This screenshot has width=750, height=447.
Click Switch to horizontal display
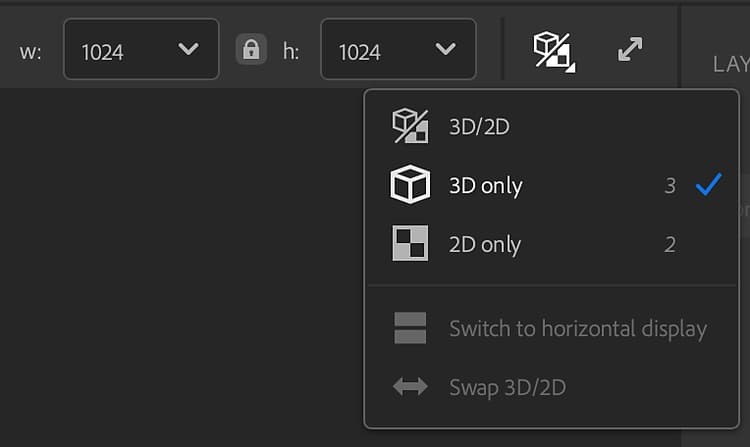point(578,329)
